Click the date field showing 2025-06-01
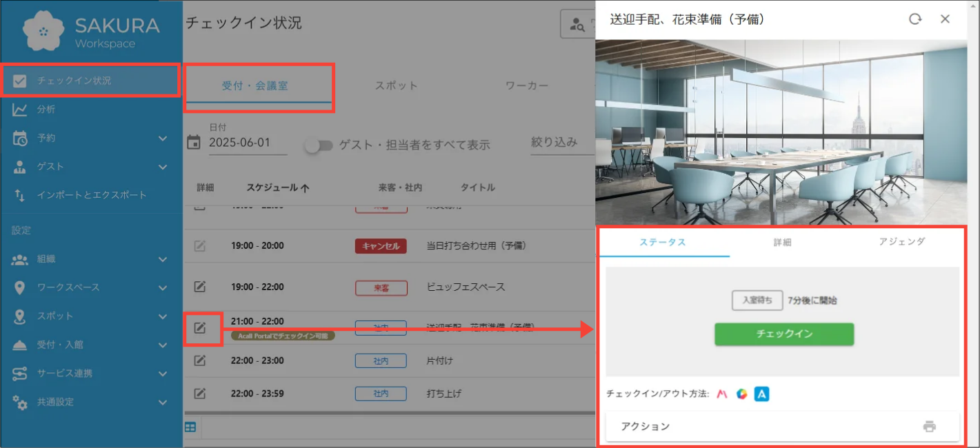The image size is (980, 448). coord(240,143)
